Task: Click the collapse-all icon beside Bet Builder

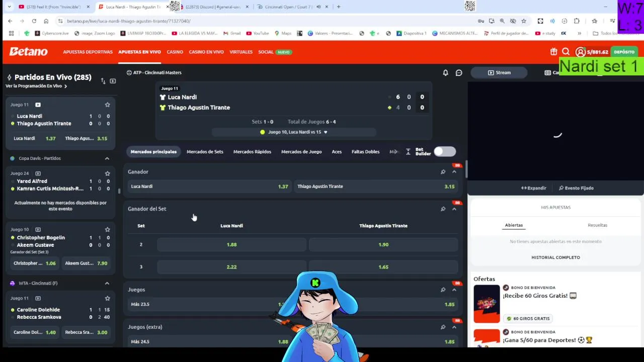Action: pyautogui.click(x=408, y=151)
